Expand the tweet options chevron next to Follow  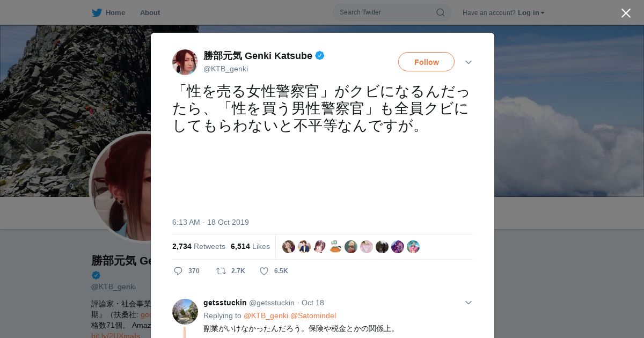tap(469, 62)
